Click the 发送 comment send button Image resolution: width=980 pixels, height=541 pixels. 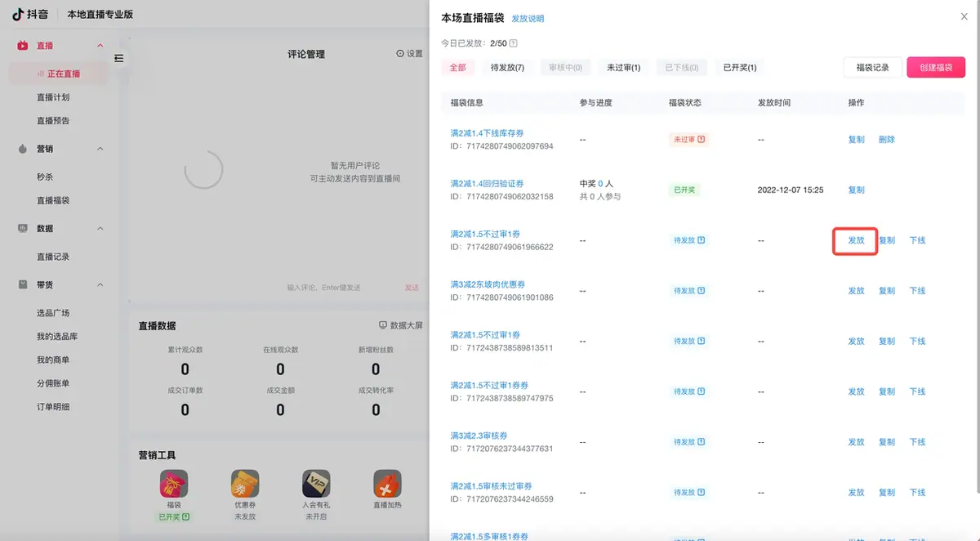coord(412,288)
